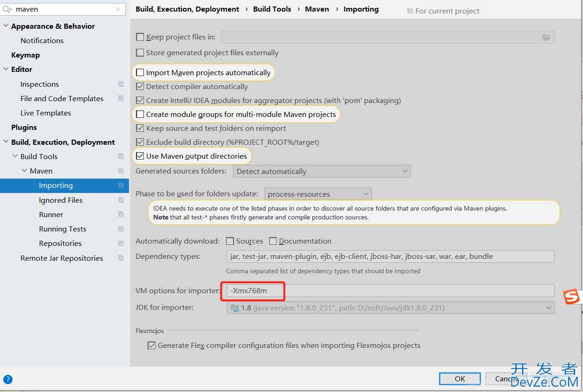
Task: Click "Build, Execution, Deployment" in the breadcrumb
Action: pos(188,9)
